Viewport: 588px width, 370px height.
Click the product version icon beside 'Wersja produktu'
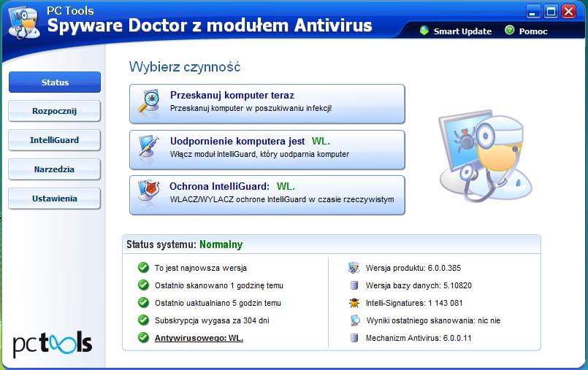(354, 267)
